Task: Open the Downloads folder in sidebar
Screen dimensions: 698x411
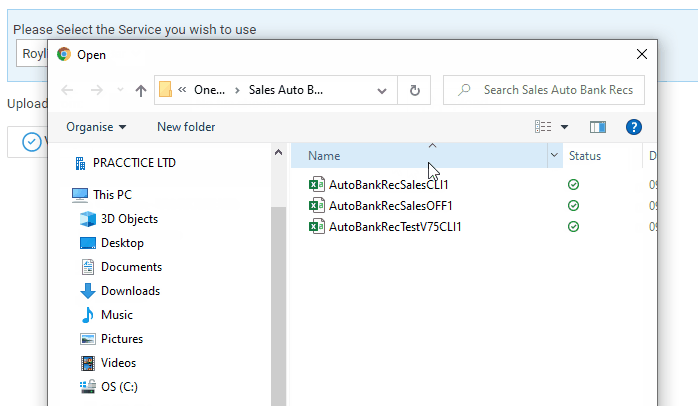Action: point(130,291)
